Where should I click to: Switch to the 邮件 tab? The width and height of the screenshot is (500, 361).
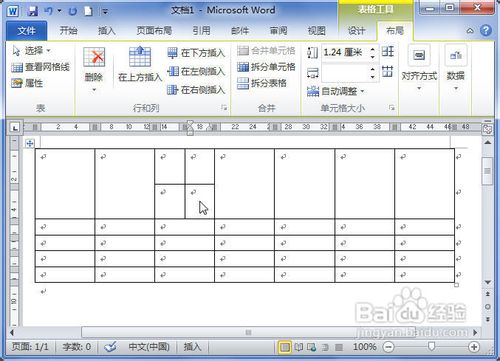click(240, 31)
